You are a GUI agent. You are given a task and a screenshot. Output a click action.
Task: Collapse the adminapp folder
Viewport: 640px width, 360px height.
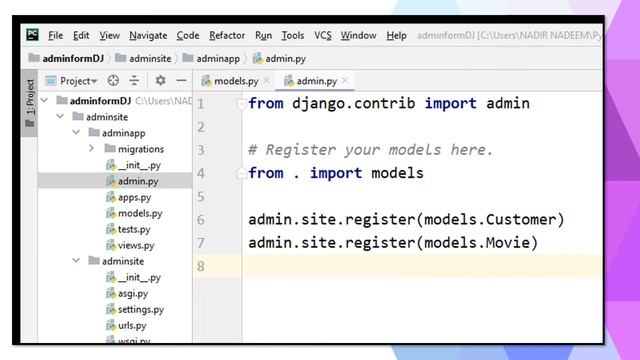76,133
